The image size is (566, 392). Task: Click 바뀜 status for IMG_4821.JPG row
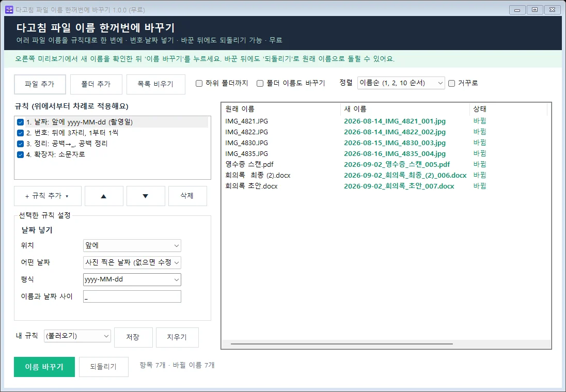pos(480,121)
